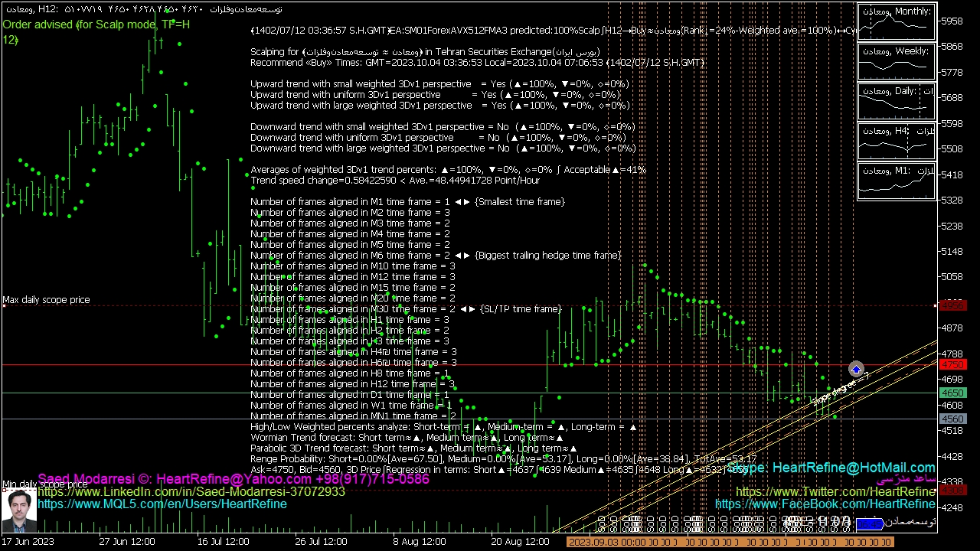This screenshot has height=551, width=980.
Task: Open the MQL5 HeartRefine user link
Action: point(162,504)
